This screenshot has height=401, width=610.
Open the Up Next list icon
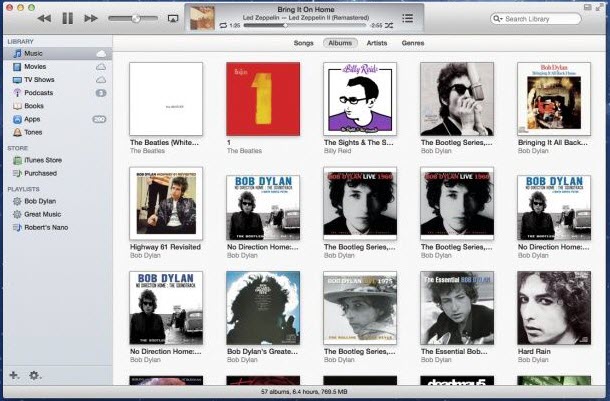pos(407,18)
